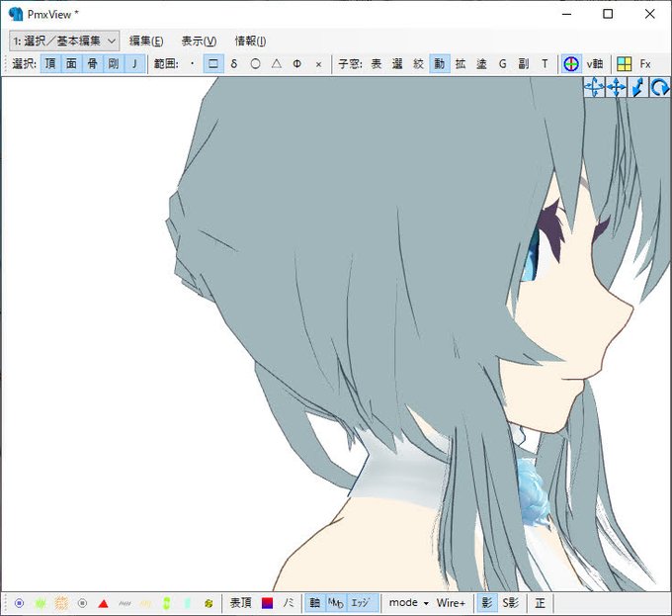Open the 副 sub-window
This screenshot has height=616, width=672.
[524, 64]
